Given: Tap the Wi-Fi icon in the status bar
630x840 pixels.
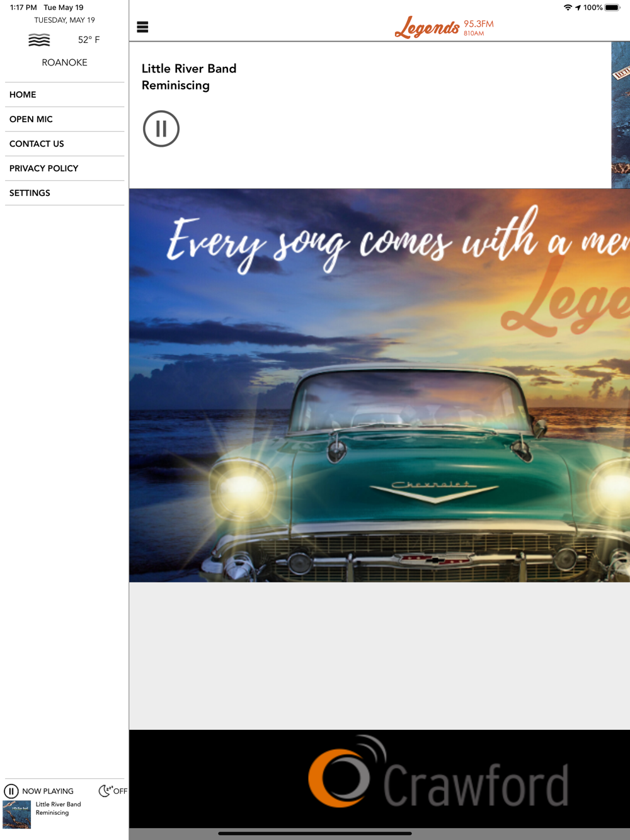Looking at the screenshot, I should pos(568,8).
